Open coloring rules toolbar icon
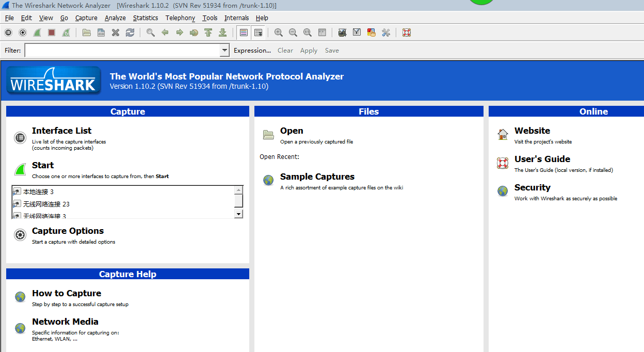The image size is (644, 352). (x=371, y=33)
